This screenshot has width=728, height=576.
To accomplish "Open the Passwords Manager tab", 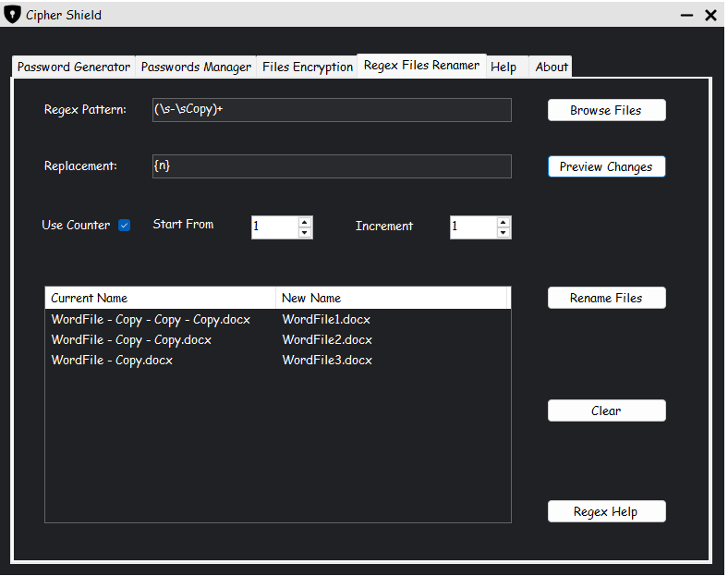I will [196, 67].
